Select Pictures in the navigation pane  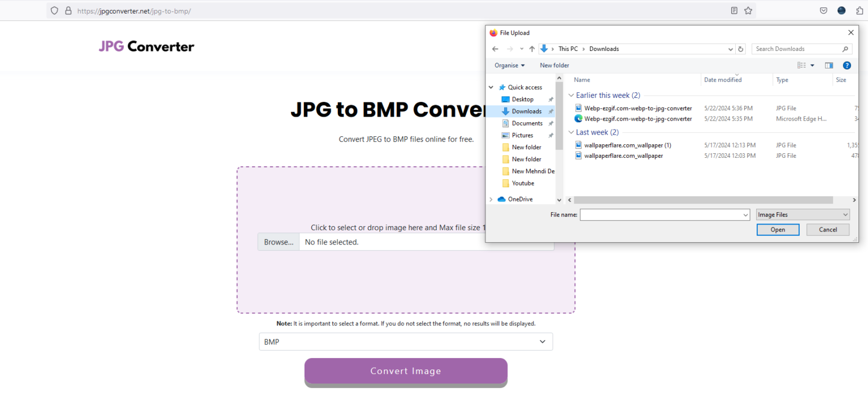[x=522, y=135]
